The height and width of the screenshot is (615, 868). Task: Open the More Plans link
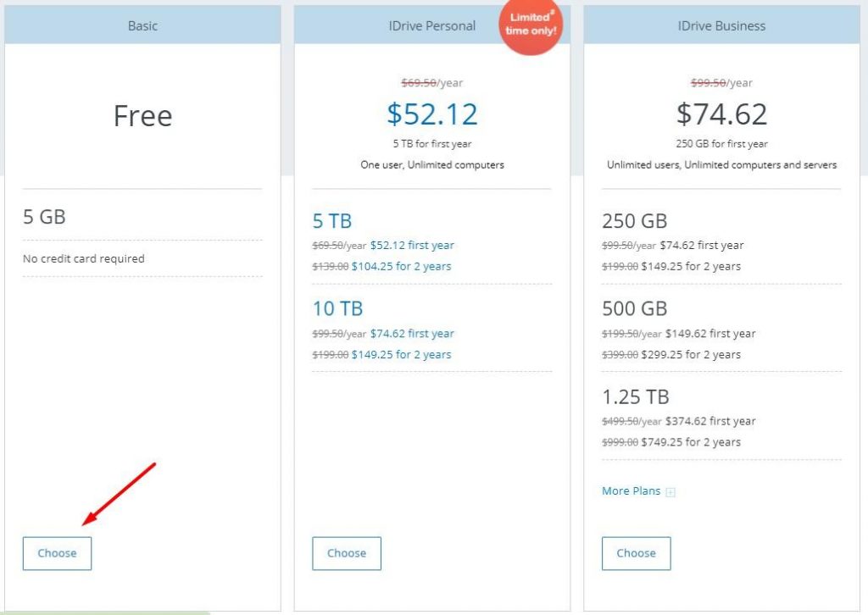coord(631,491)
